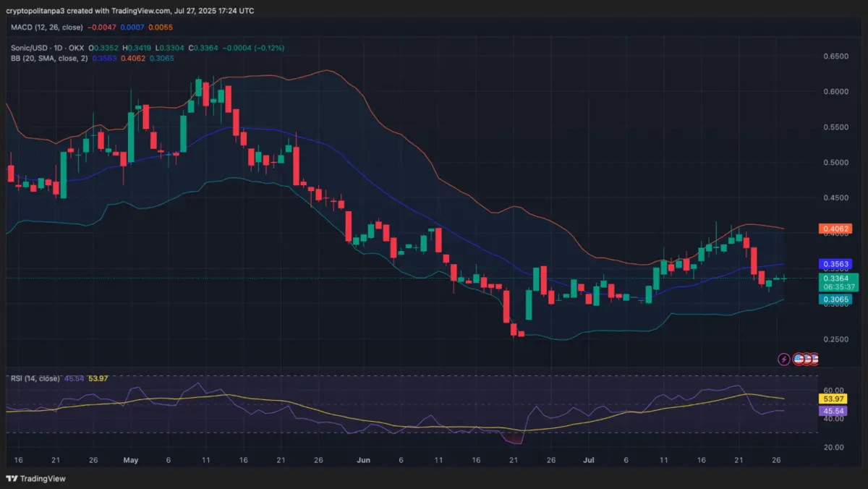Click the purple lightning bolt icon near chart bottom

pyautogui.click(x=783, y=359)
